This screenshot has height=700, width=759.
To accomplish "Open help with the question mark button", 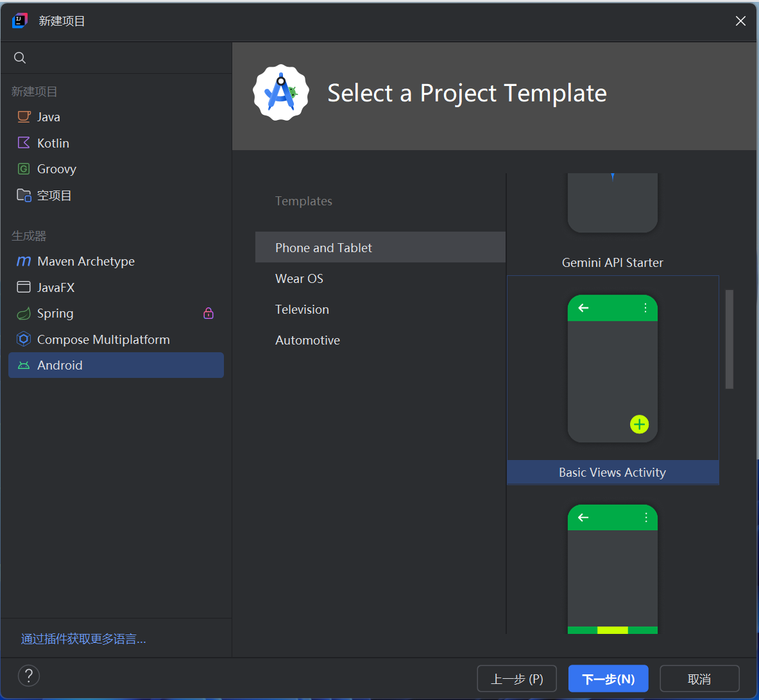I will click(x=29, y=676).
